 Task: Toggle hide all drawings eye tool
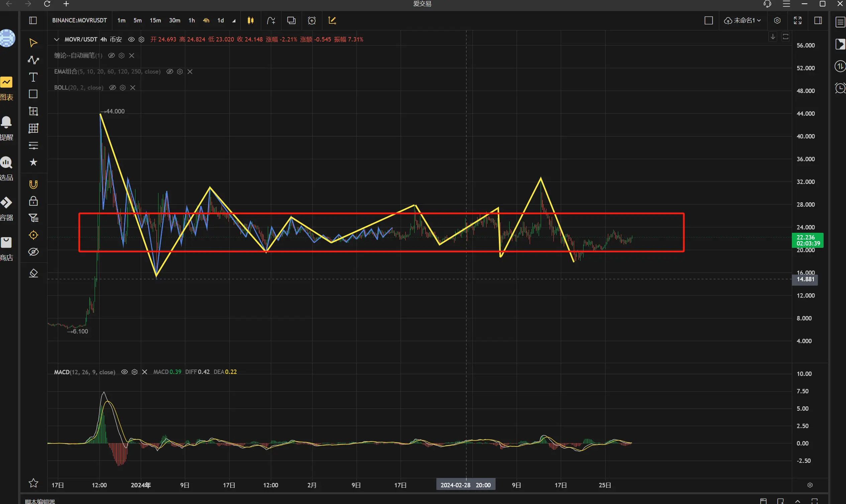(33, 251)
